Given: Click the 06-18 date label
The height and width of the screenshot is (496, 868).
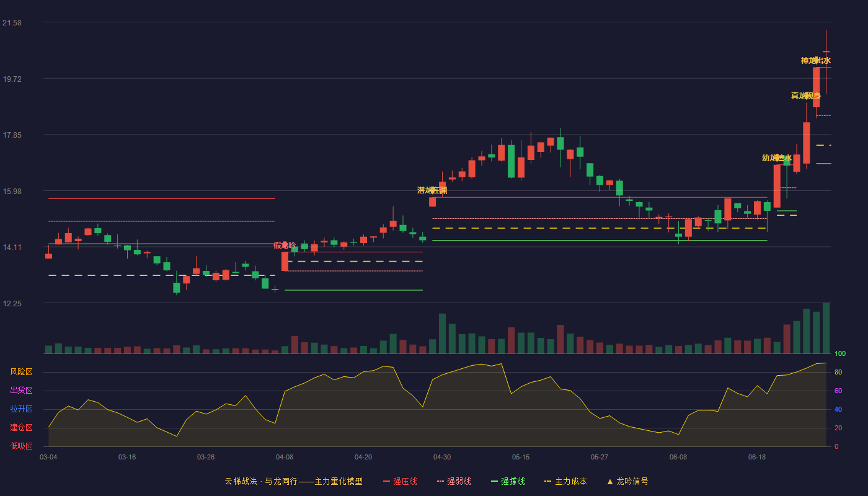Looking at the screenshot, I should 757,457.
